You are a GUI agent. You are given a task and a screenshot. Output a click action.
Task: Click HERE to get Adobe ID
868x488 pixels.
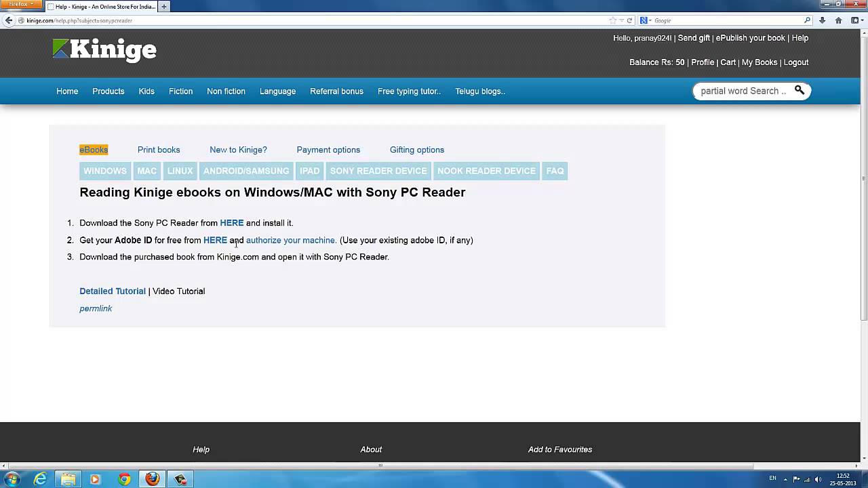[x=215, y=240]
